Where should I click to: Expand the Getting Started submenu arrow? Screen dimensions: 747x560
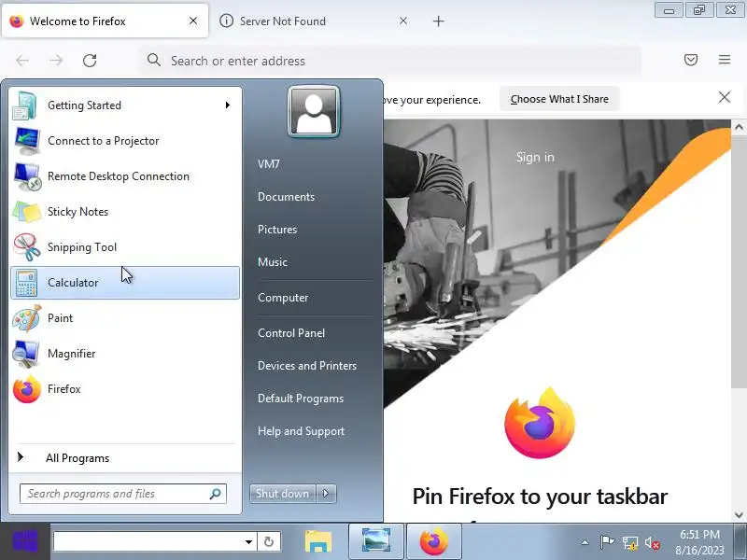point(228,105)
